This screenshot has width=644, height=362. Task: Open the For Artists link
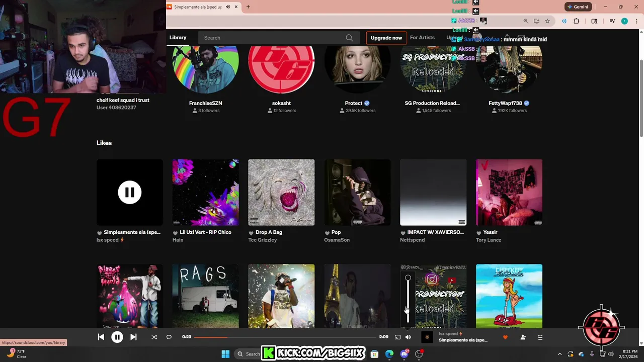tap(422, 38)
